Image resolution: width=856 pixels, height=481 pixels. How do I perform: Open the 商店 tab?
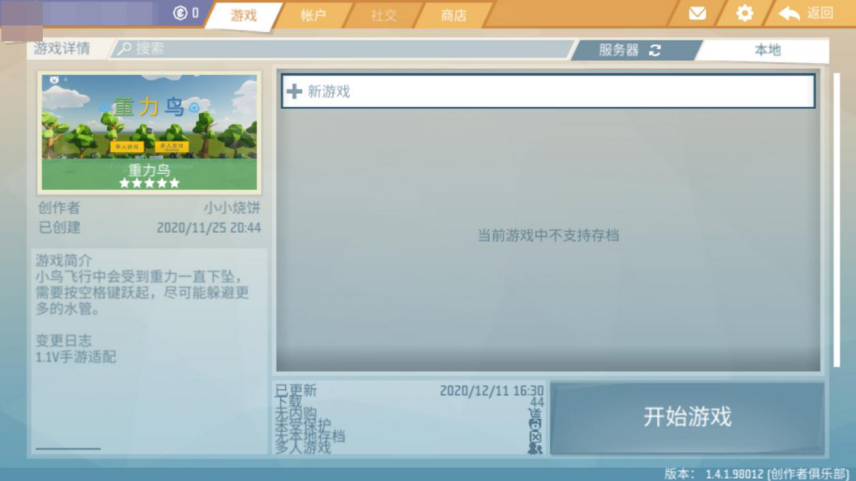pyautogui.click(x=454, y=15)
